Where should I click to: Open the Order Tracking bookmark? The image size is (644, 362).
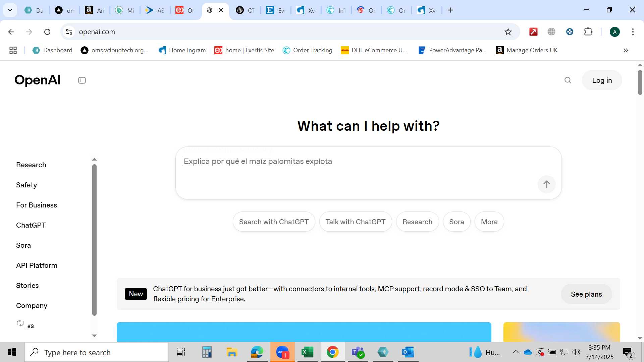tap(307, 50)
